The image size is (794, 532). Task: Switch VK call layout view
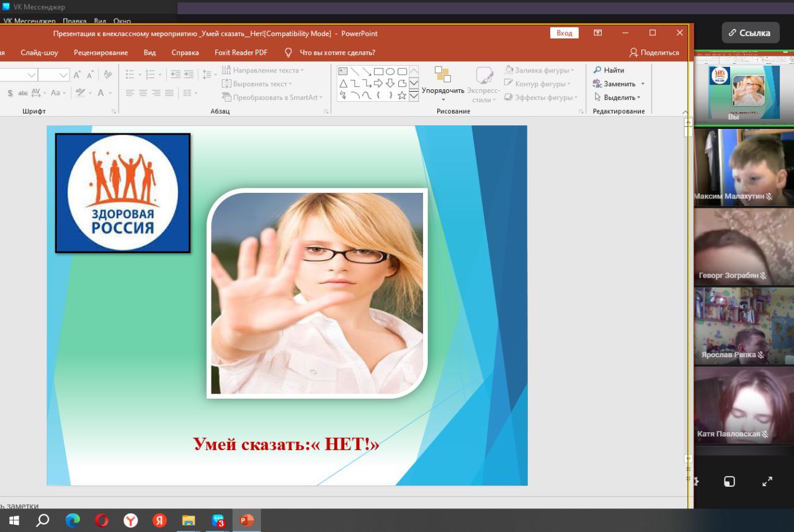(x=729, y=481)
